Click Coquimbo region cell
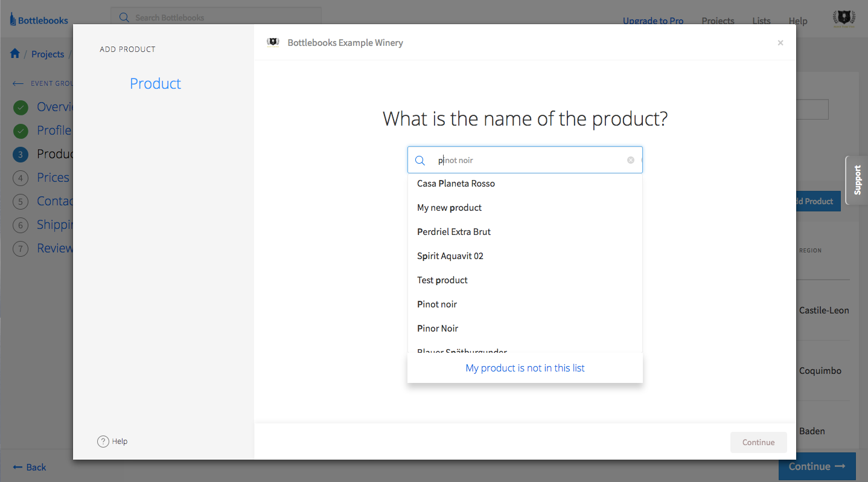 (x=820, y=371)
